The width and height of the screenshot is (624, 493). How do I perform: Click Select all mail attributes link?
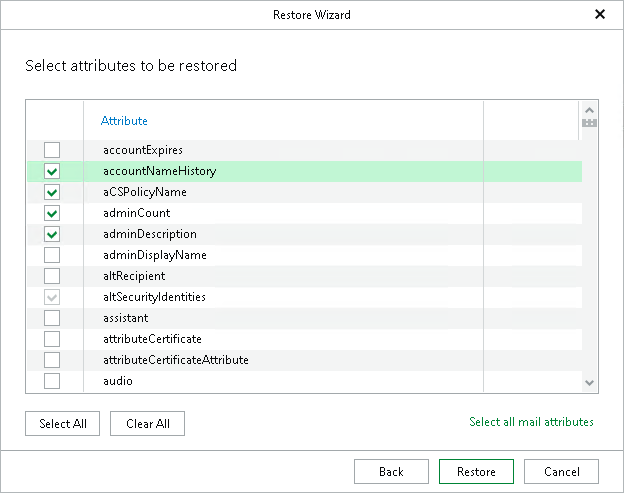(531, 422)
